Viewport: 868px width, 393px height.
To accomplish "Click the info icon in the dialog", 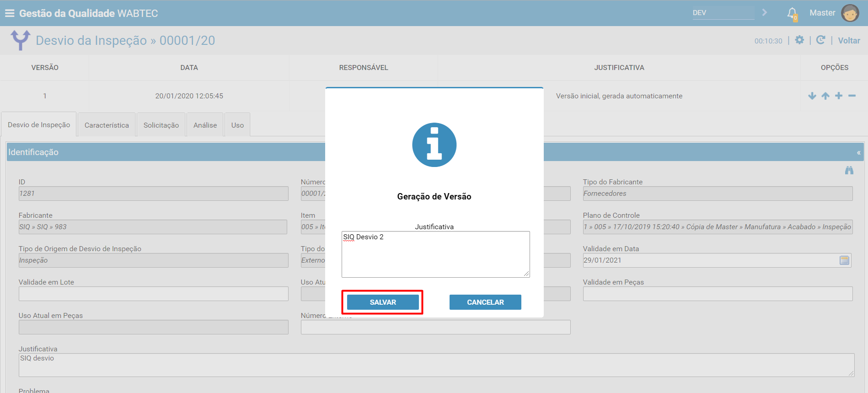I will click(x=434, y=145).
